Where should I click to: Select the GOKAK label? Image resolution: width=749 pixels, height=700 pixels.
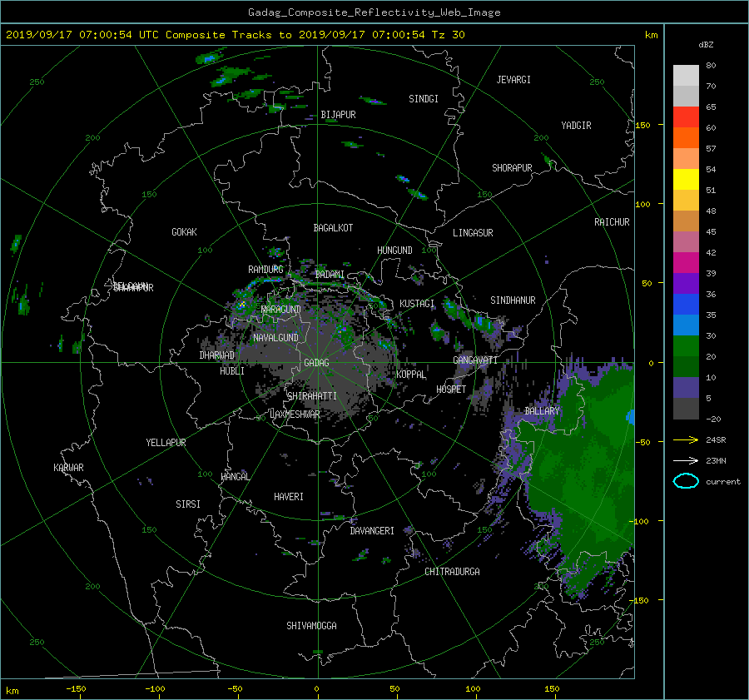pyautogui.click(x=184, y=232)
